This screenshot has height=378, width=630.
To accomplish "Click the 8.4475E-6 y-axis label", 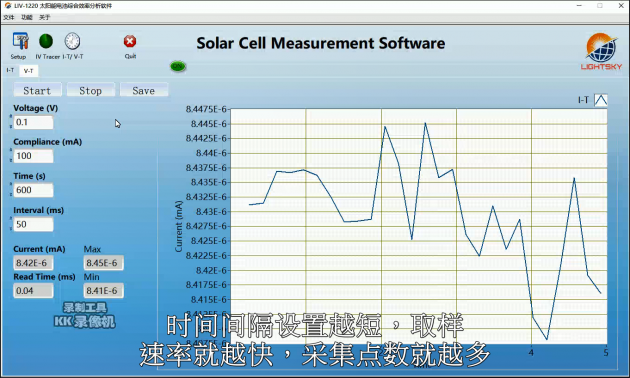I will point(206,109).
